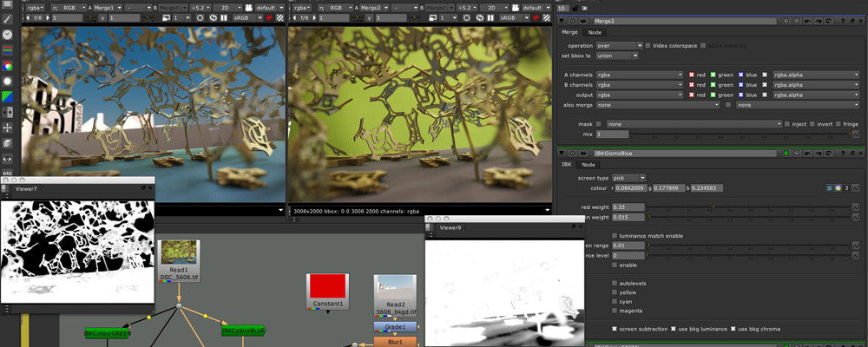Click the Color nodes icon in left toolbar

[8, 65]
